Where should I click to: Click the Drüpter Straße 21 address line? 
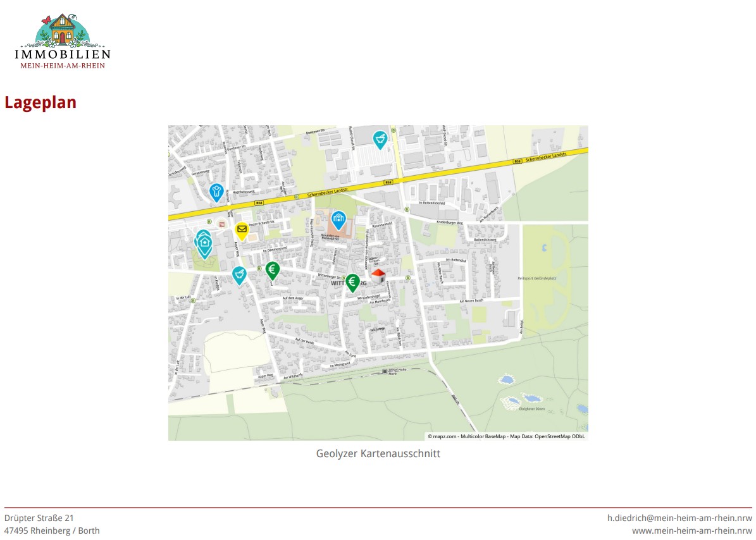[x=39, y=518]
